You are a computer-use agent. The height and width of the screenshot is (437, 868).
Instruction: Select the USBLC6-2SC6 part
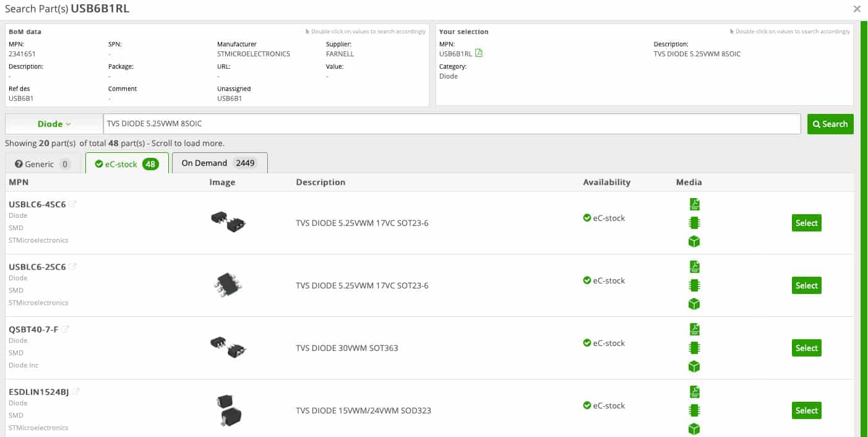[x=806, y=285]
